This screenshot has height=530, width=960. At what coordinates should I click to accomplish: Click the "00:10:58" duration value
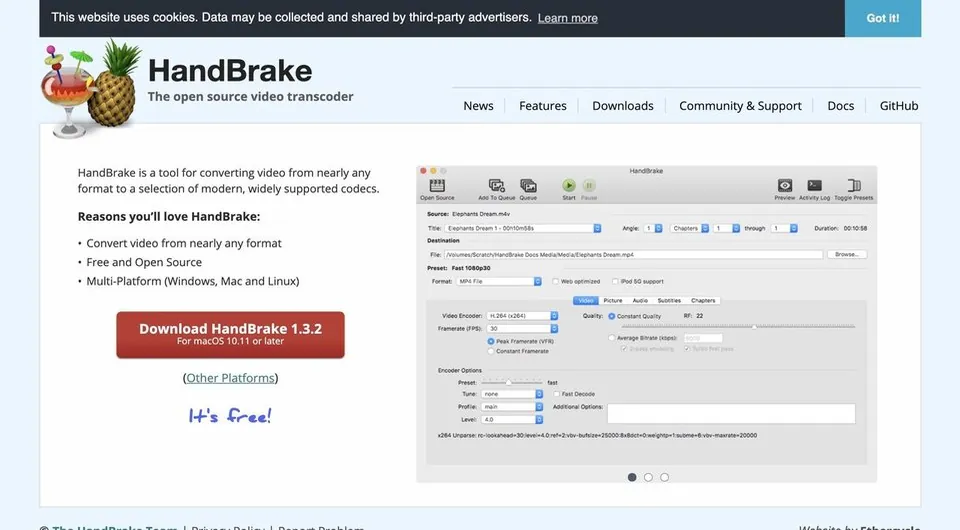tap(855, 228)
